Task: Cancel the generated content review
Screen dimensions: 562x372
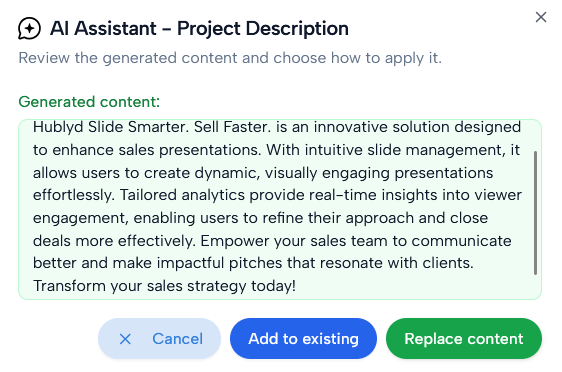Action: point(159,339)
